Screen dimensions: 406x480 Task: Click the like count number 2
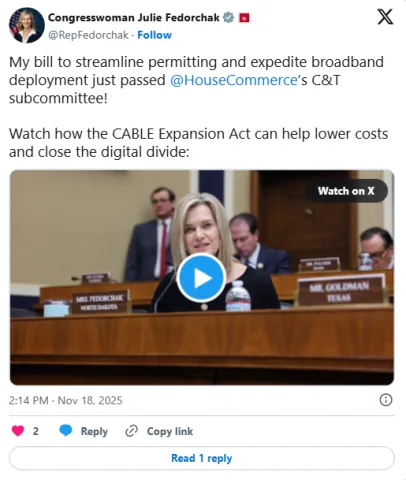point(36,431)
